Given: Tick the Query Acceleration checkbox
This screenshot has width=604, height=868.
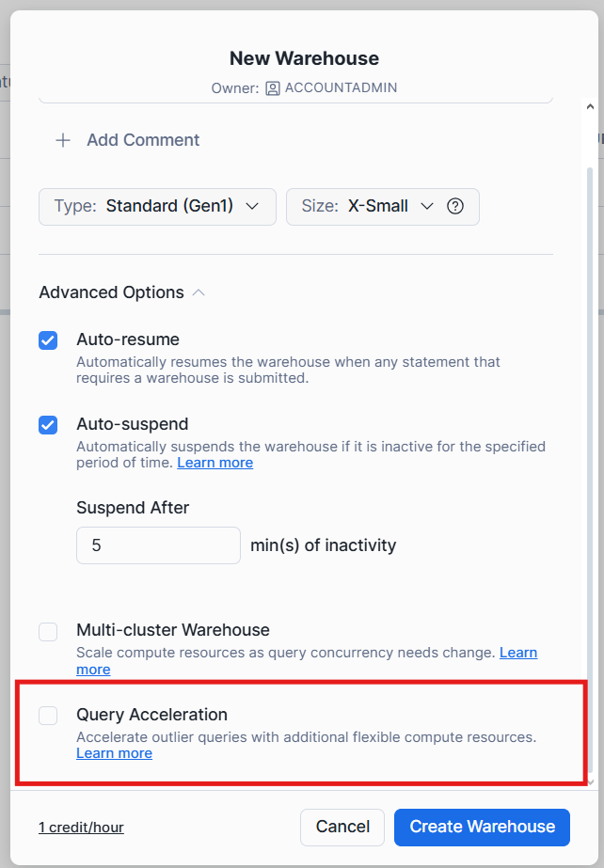Looking at the screenshot, I should click(x=48, y=716).
